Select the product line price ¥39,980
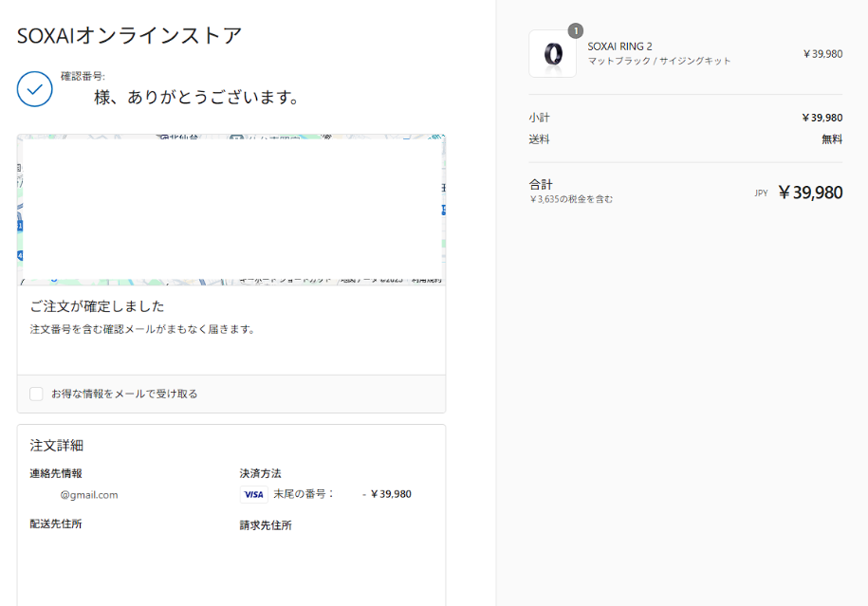868x606 pixels. pos(822,54)
